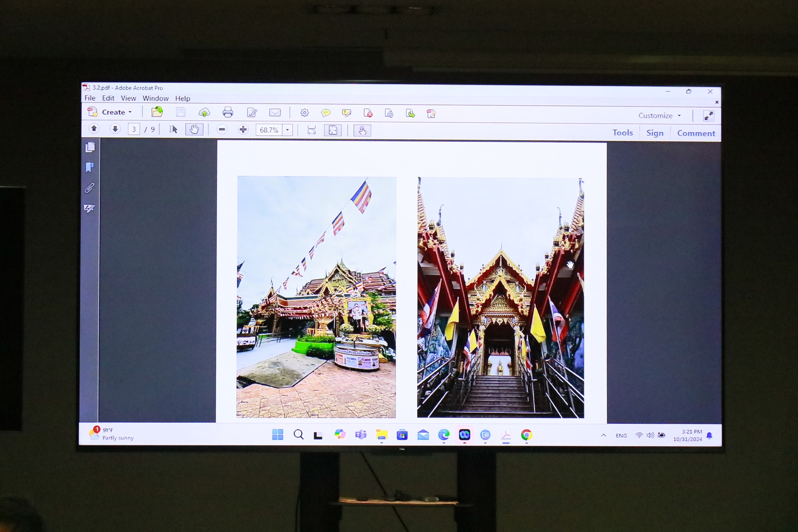798x532 pixels.
Task: Open the Edit menu
Action: pos(108,98)
